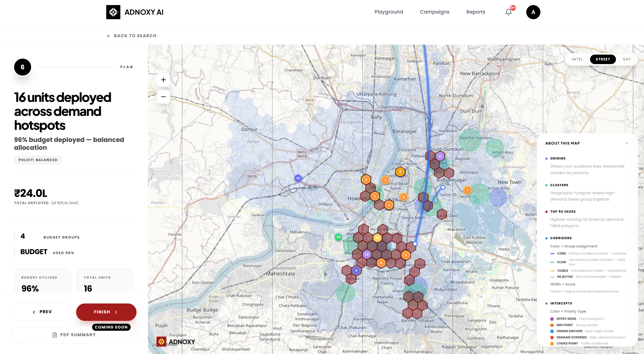Image resolution: width=644 pixels, height=354 pixels.
Task: Click corridor endpoint circle near Ballygunge
Action: (x=415, y=244)
